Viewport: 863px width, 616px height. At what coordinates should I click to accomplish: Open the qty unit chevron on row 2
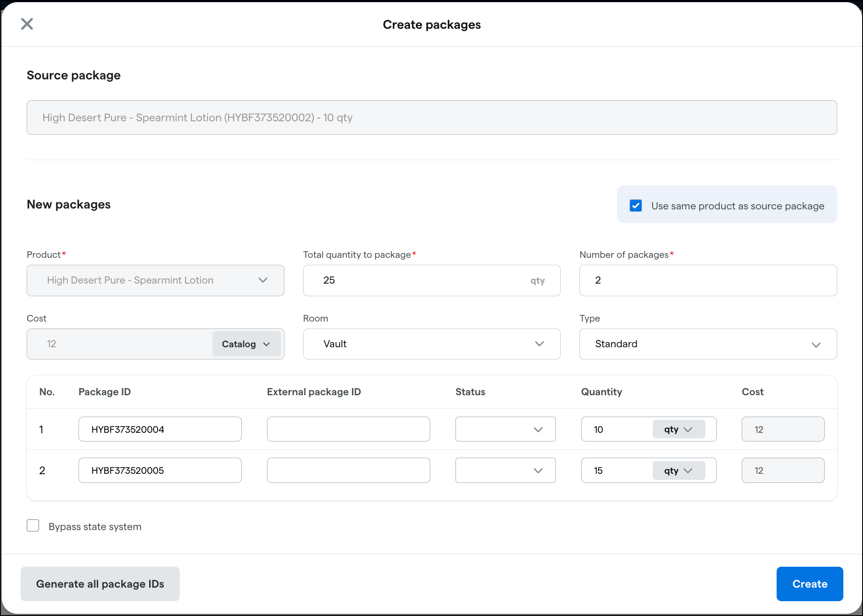(688, 470)
